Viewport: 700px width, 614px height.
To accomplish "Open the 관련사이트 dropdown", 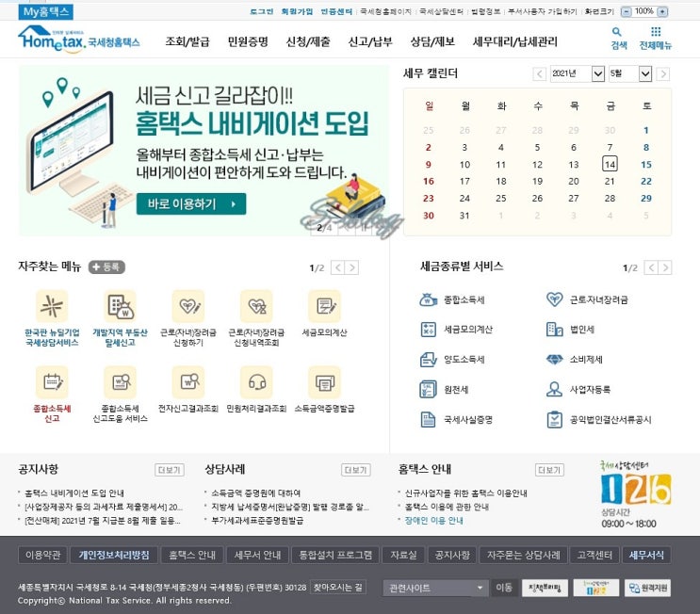I will 435,588.
